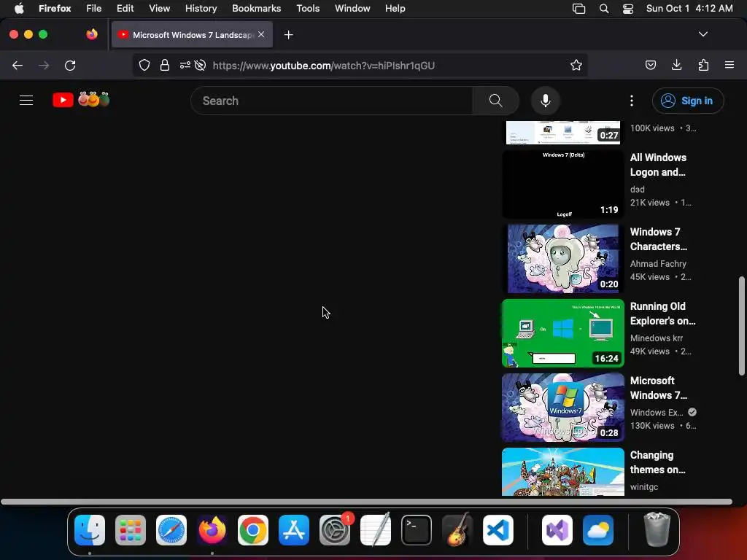Open the Tools menu
This screenshot has height=560, width=747.
[x=308, y=8]
